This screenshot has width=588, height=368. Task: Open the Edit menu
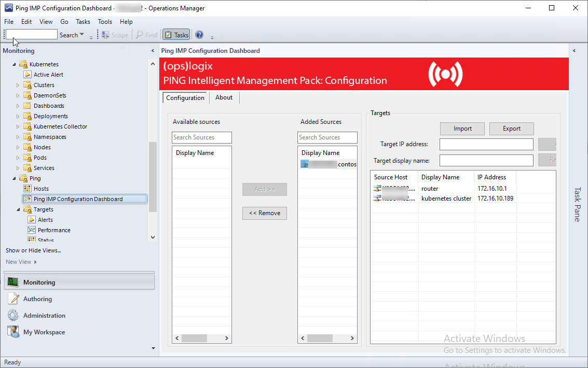26,22
